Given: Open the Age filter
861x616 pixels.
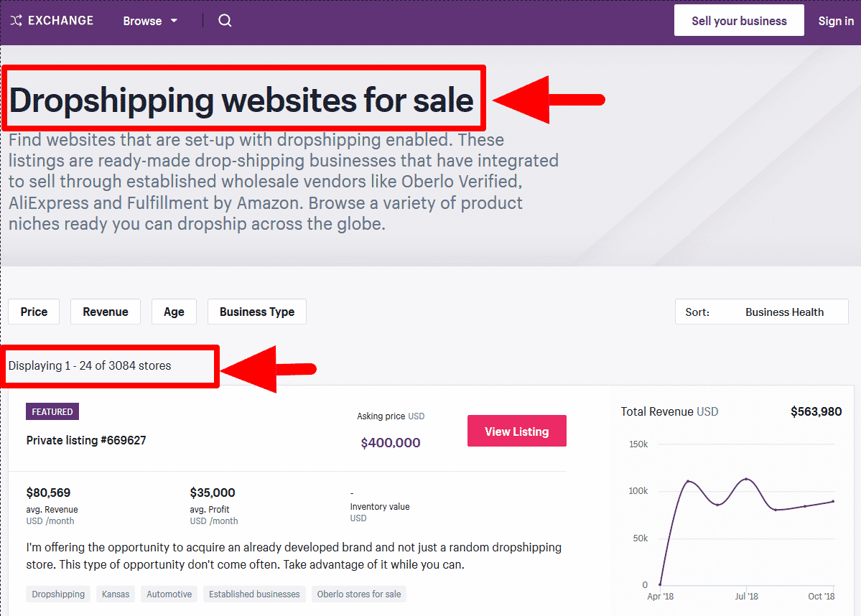Looking at the screenshot, I should click(174, 312).
